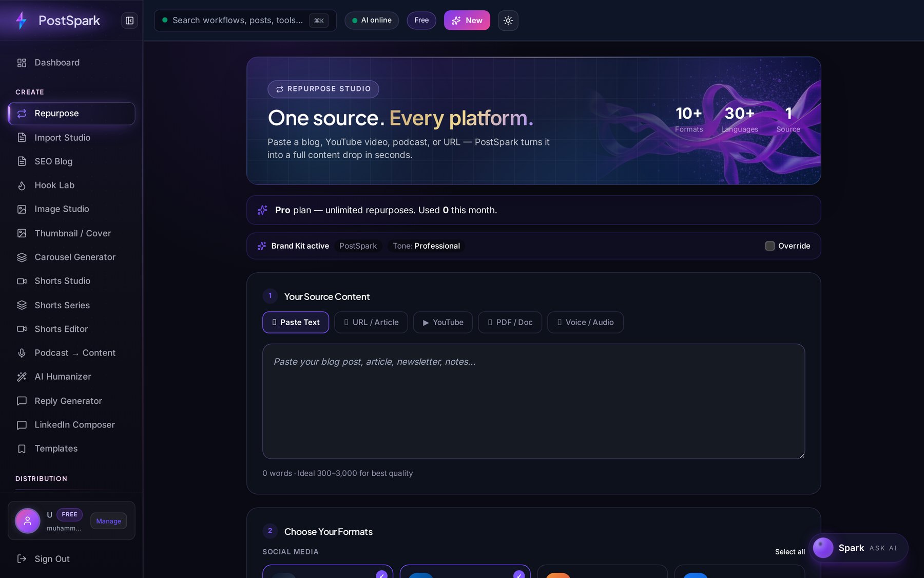This screenshot has width=924, height=578.
Task: Click the PostSpark lightning bolt logo
Action: [21, 21]
